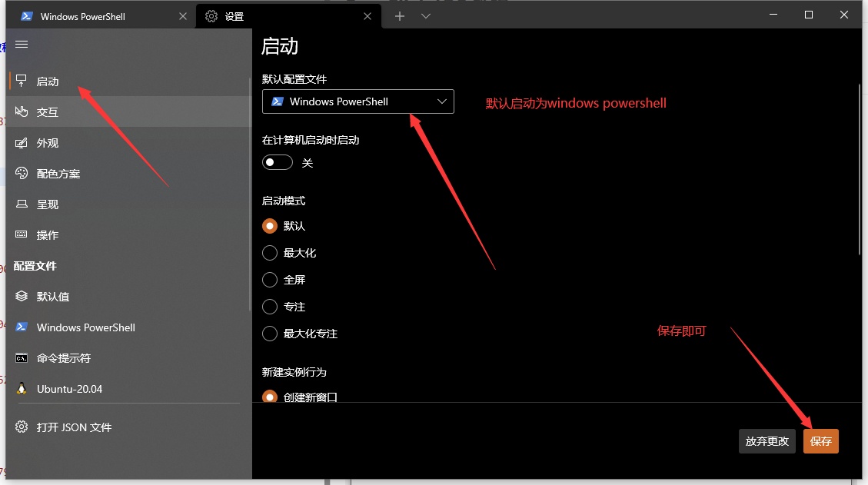Click the Command Prompt (命令提示符) icon
Viewport: 868px width, 485px height.
click(x=22, y=358)
